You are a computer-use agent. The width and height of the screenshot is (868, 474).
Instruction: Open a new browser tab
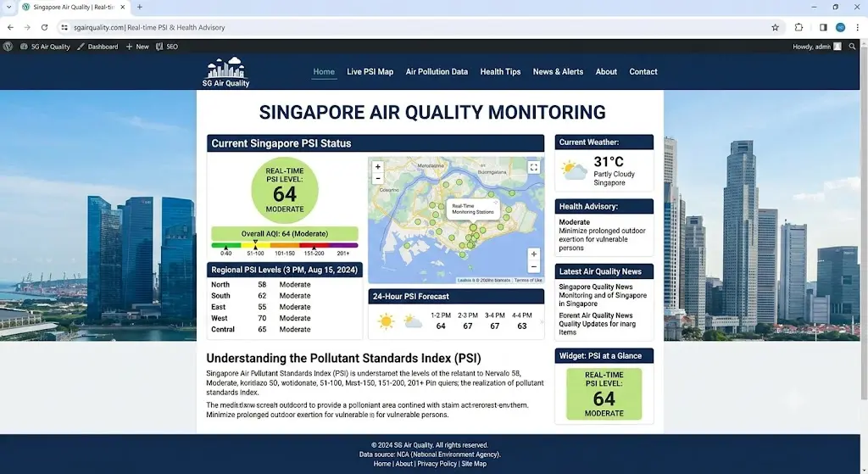point(140,7)
